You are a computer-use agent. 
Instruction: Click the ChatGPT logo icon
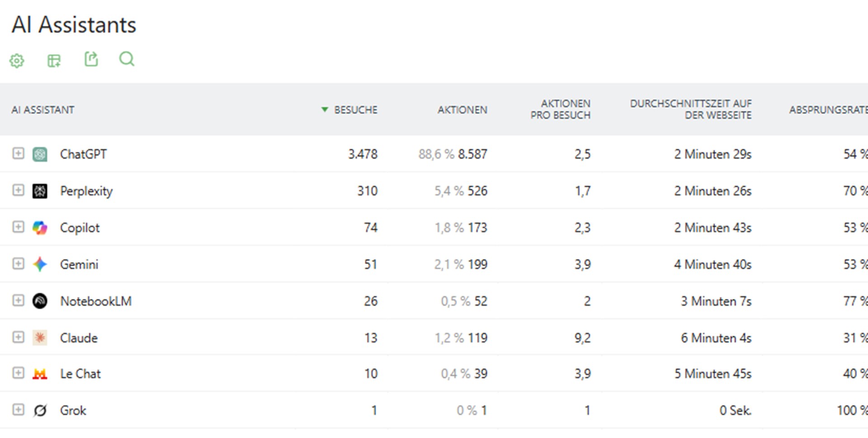click(40, 154)
